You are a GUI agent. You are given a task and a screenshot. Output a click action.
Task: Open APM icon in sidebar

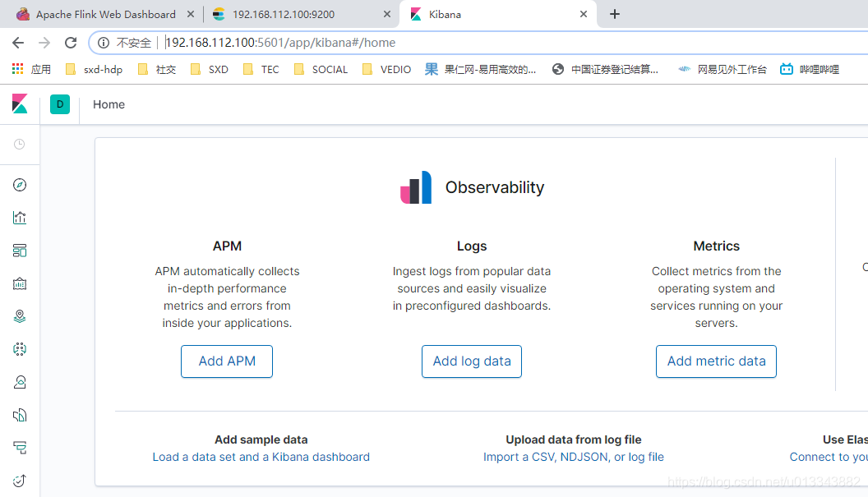coord(20,448)
